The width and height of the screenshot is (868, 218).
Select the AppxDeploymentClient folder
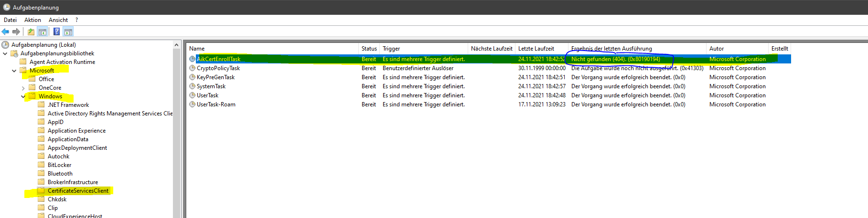click(x=77, y=148)
